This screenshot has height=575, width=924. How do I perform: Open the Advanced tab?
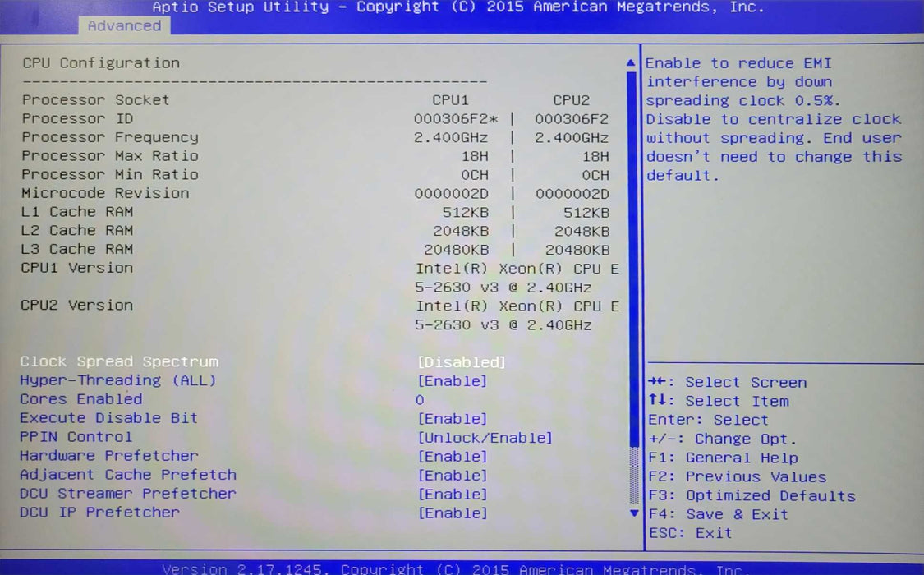(124, 26)
